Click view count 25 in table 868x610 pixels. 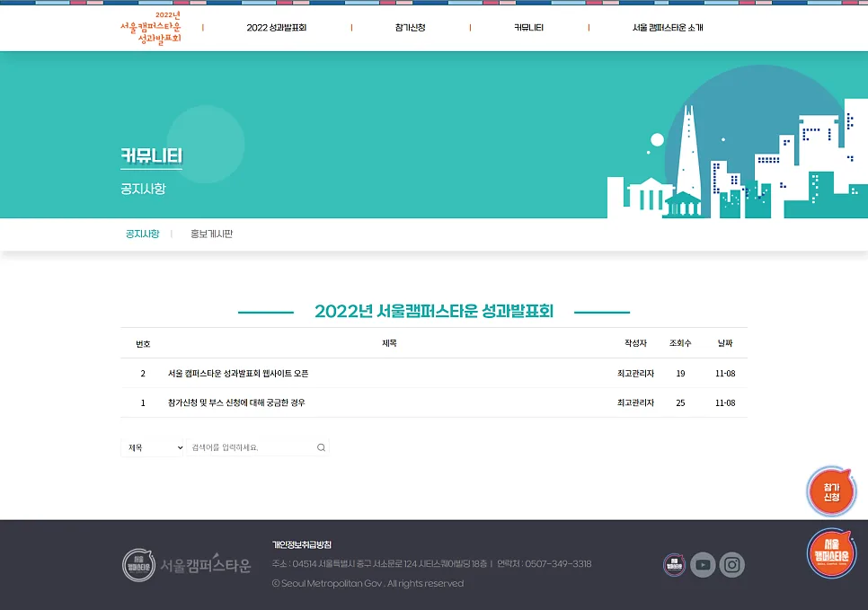coord(680,403)
